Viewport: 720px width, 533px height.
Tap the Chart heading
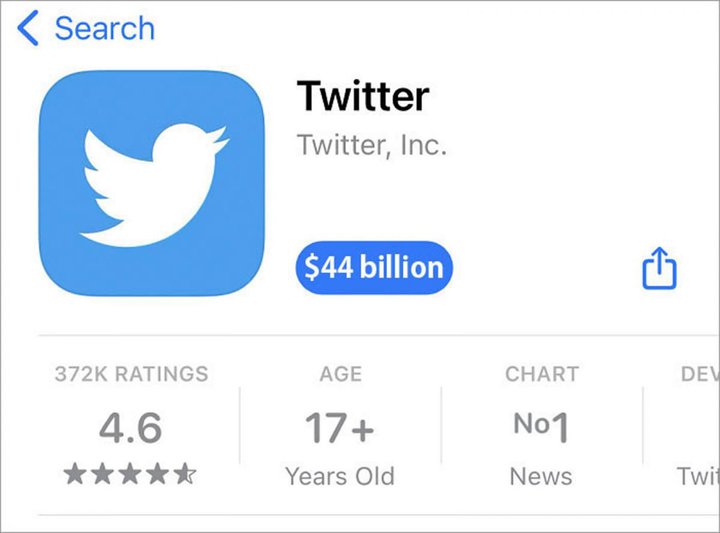click(541, 375)
